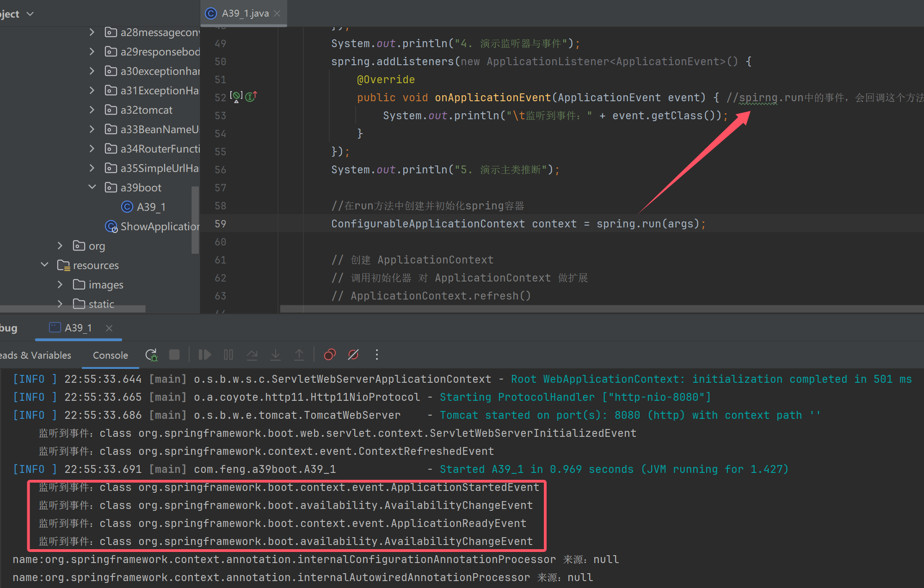Expand the a30exceptionhan package
Viewport: 924px width, 588px height.
pyautogui.click(x=92, y=71)
